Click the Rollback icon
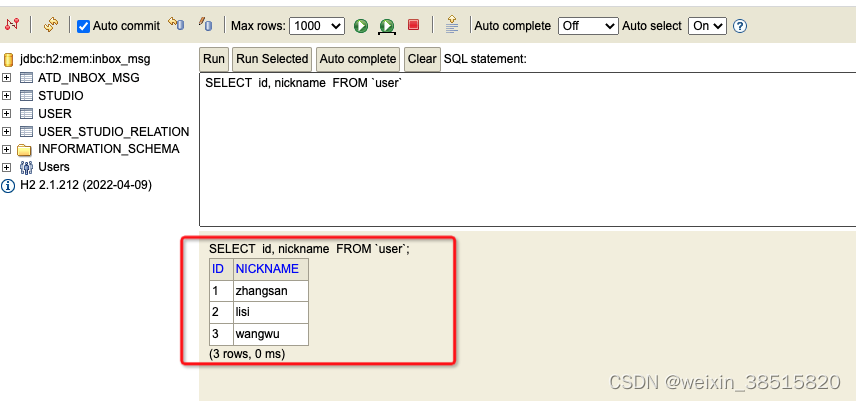Viewport: 856px width, 401px height. [176, 24]
